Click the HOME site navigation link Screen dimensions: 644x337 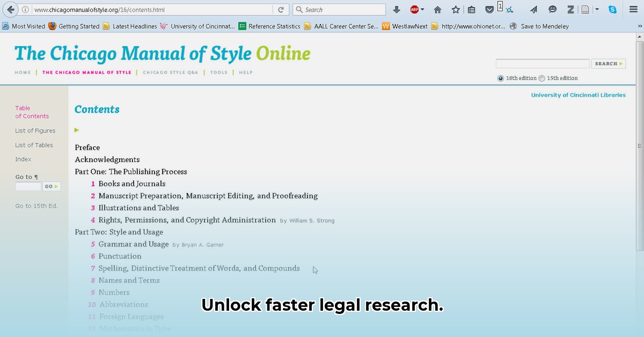23,72
